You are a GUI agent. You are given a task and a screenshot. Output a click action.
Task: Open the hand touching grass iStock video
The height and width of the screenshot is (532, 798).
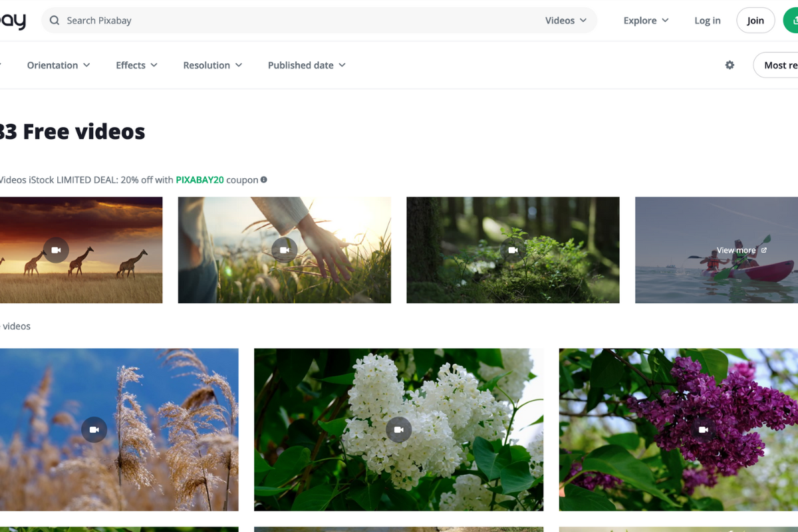285,250
